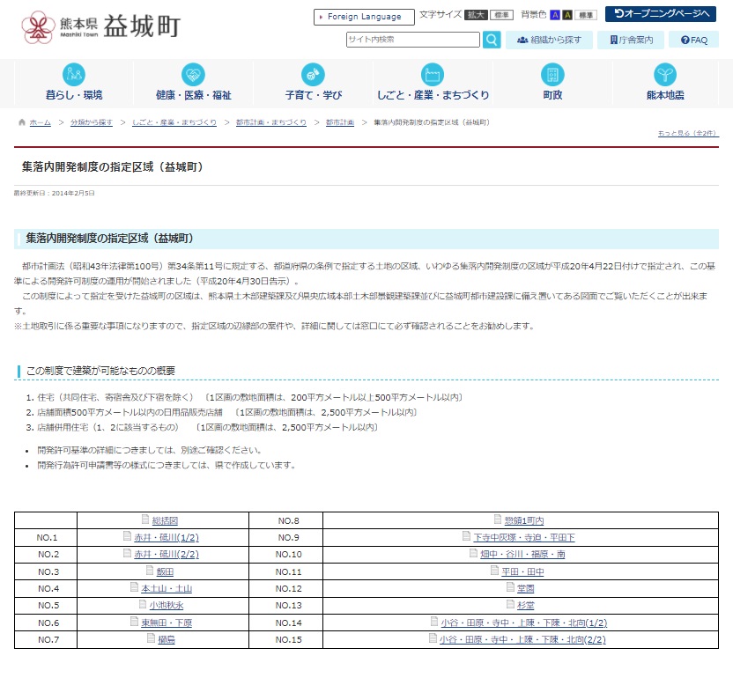Image resolution: width=733 pixels, height=700 pixels.
Task: Click the サイト内検索 input field
Action: (413, 40)
